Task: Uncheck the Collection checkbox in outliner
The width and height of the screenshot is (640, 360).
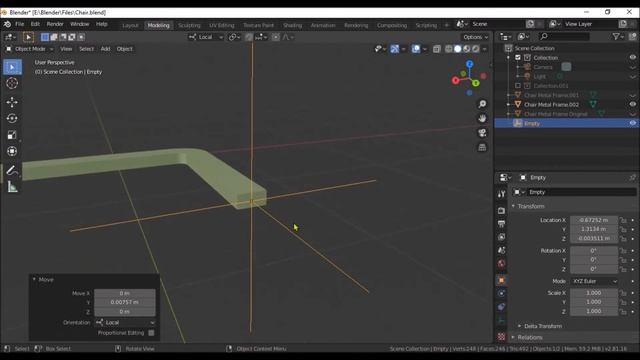Action: point(518,58)
